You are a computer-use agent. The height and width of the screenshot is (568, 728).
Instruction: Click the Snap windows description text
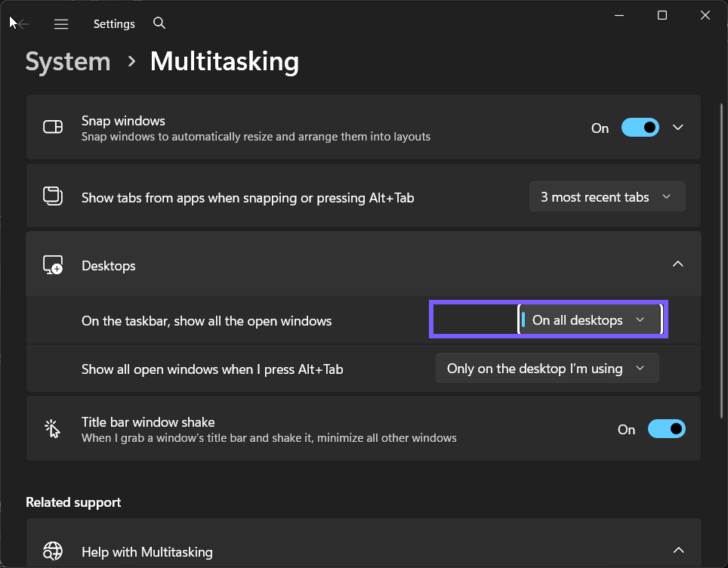(256, 137)
